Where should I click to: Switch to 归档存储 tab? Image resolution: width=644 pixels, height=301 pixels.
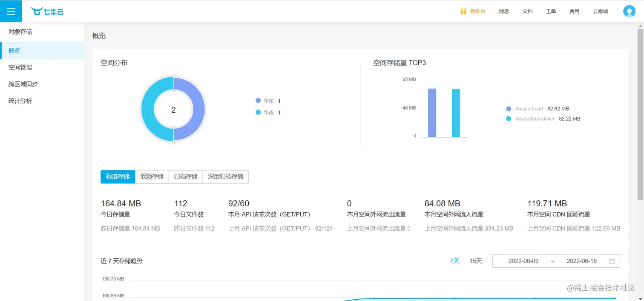[186, 177]
